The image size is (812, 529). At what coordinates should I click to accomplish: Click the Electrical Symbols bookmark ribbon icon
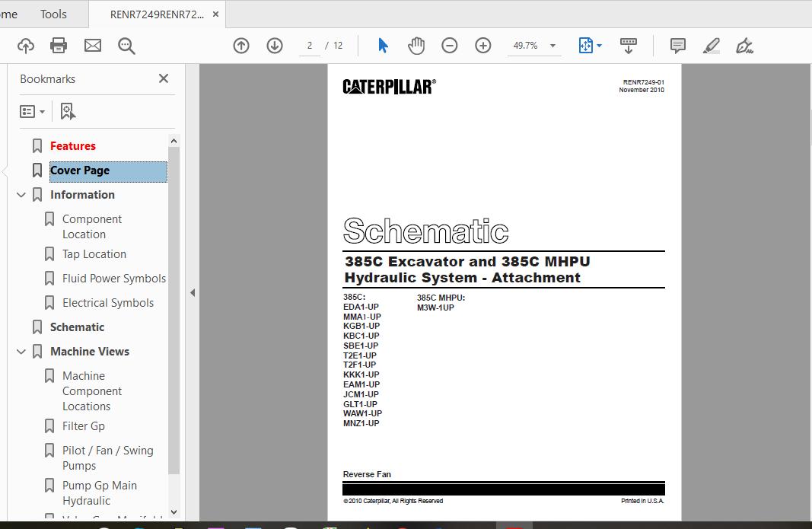[49, 303]
